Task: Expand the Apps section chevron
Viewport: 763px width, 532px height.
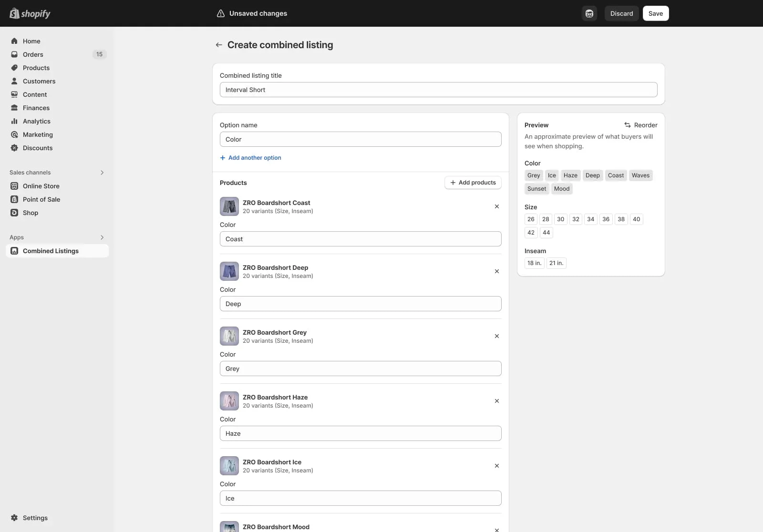Action: pos(102,237)
